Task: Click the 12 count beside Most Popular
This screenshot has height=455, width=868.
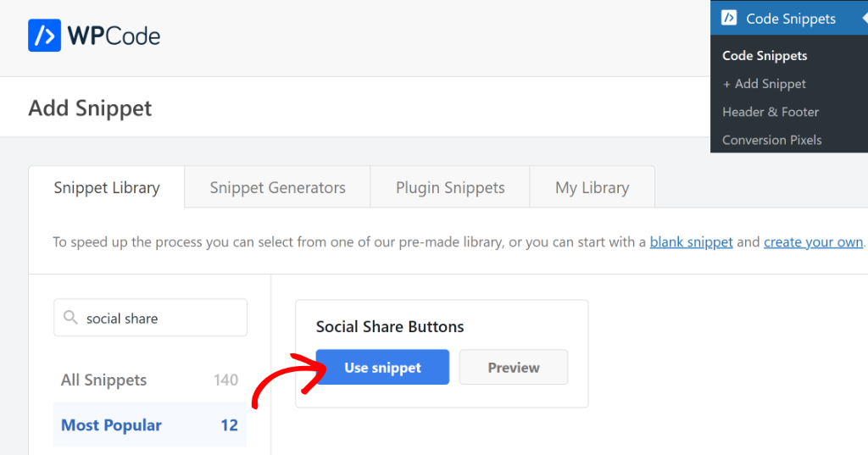Action: pos(229,425)
